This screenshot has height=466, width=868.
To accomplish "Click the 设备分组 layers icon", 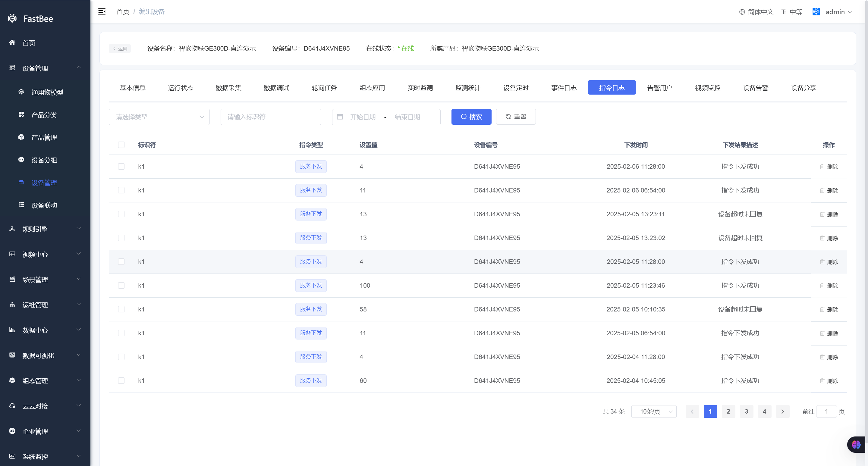I will pos(21,160).
